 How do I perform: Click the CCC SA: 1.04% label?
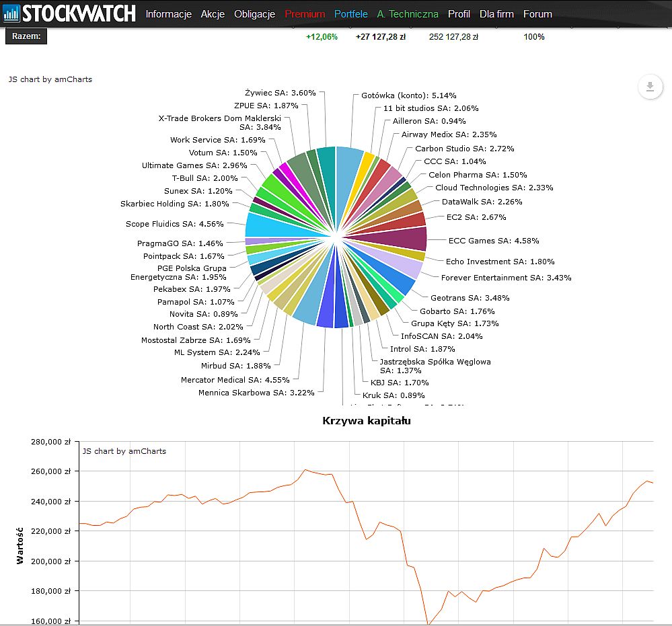pyautogui.click(x=455, y=161)
